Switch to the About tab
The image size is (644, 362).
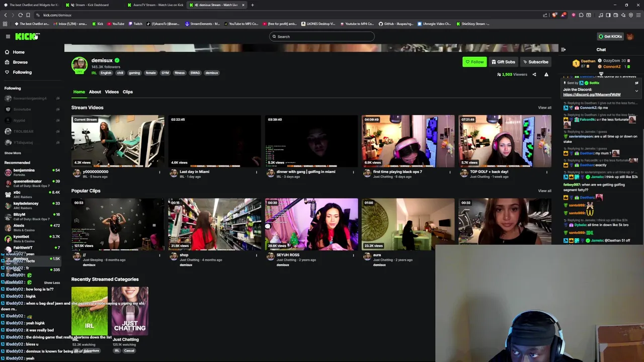[x=95, y=92]
